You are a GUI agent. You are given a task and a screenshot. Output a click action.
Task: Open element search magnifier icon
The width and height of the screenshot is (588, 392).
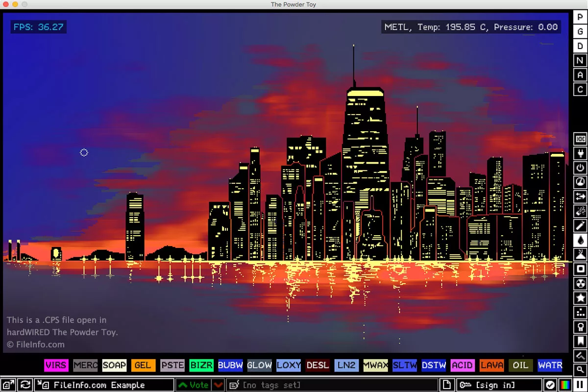581,370
